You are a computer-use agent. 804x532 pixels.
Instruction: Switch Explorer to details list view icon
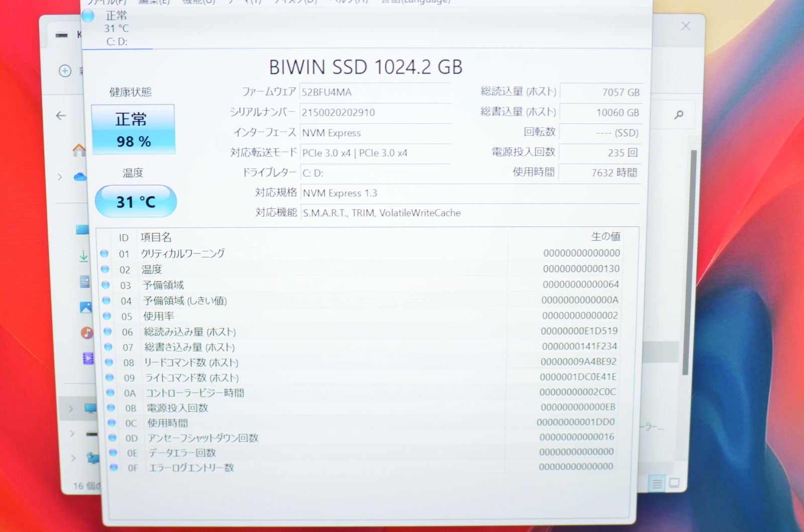coord(657,484)
